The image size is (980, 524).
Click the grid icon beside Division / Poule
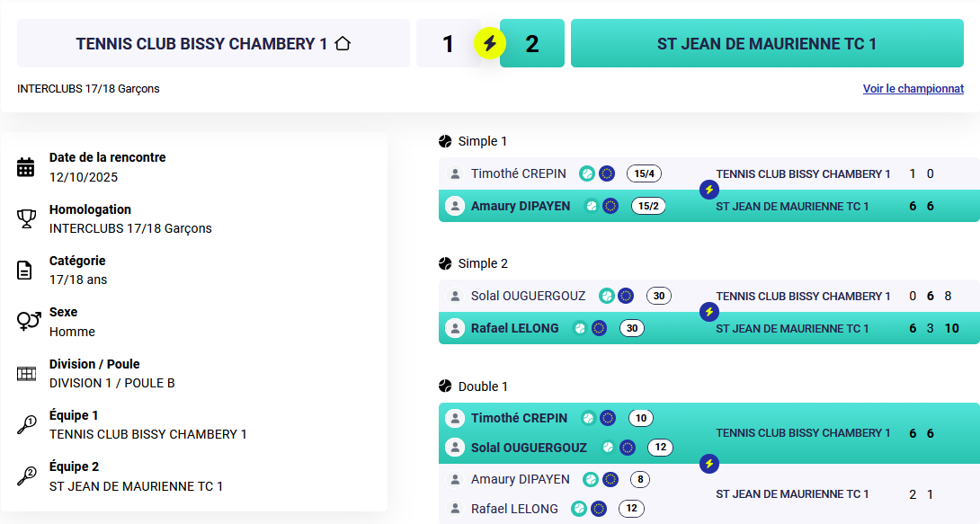click(26, 373)
